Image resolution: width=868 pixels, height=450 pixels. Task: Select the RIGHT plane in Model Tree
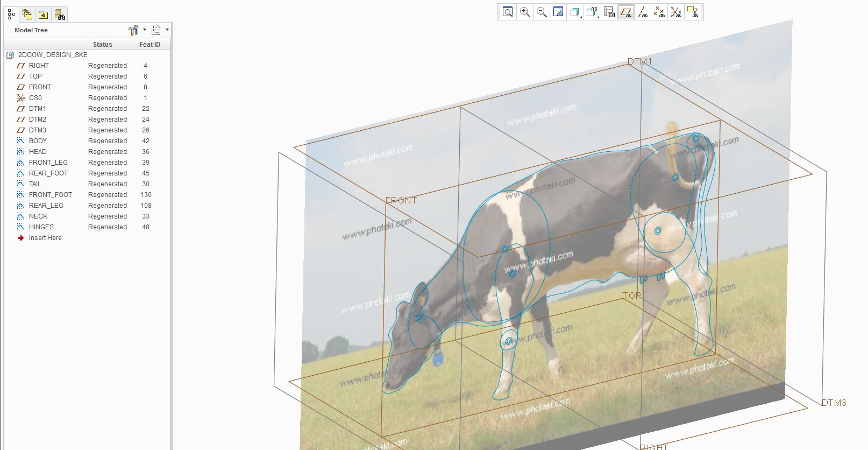pos(39,66)
